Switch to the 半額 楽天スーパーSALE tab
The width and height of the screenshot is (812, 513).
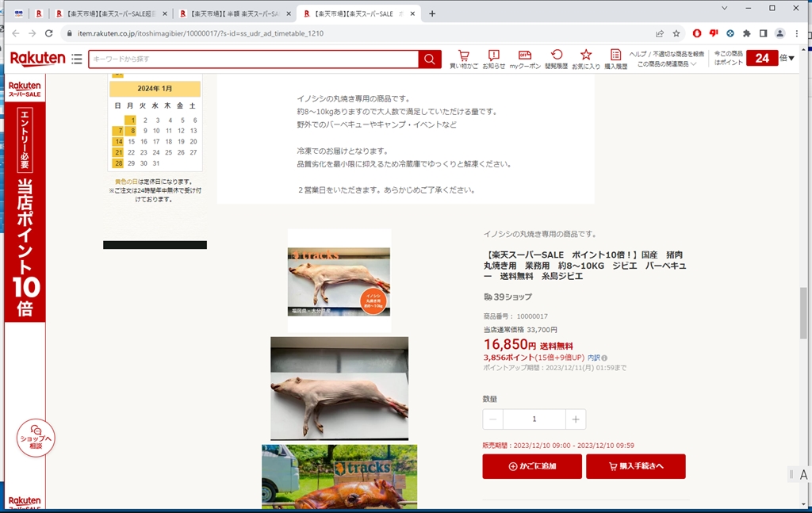pyautogui.click(x=234, y=14)
